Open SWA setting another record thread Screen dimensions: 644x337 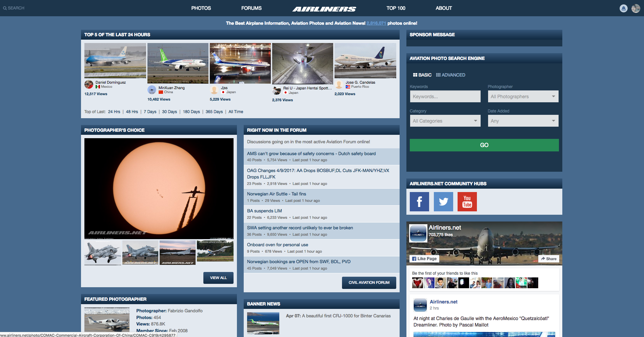pyautogui.click(x=300, y=228)
